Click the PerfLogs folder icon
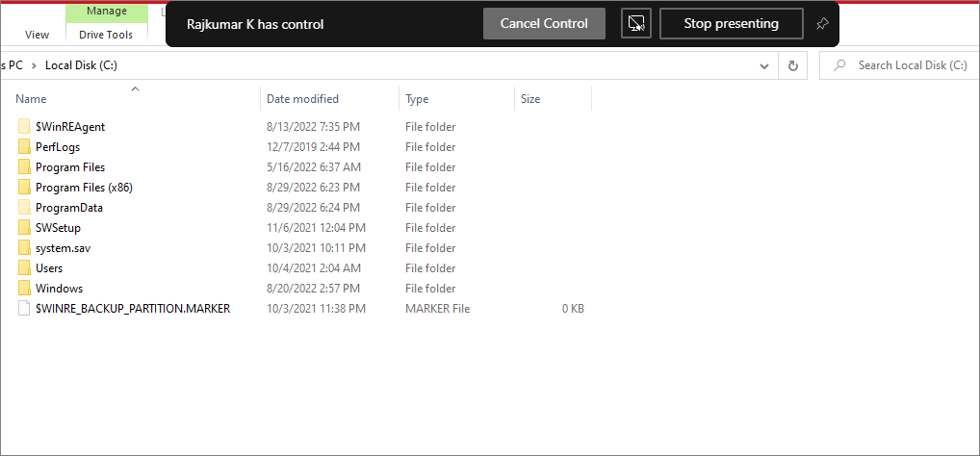Screen dimensions: 980x456 [x=25, y=147]
